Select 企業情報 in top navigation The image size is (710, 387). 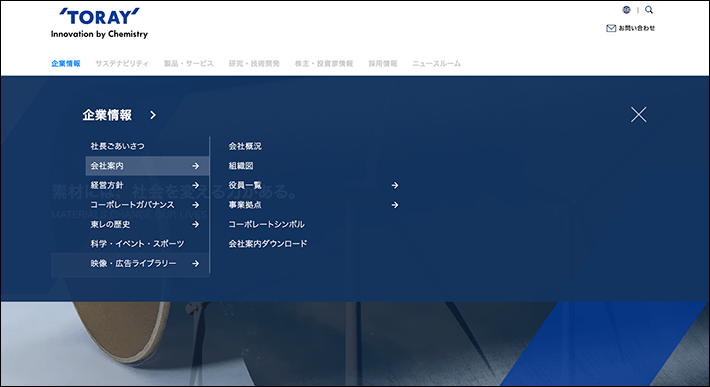tap(66, 63)
